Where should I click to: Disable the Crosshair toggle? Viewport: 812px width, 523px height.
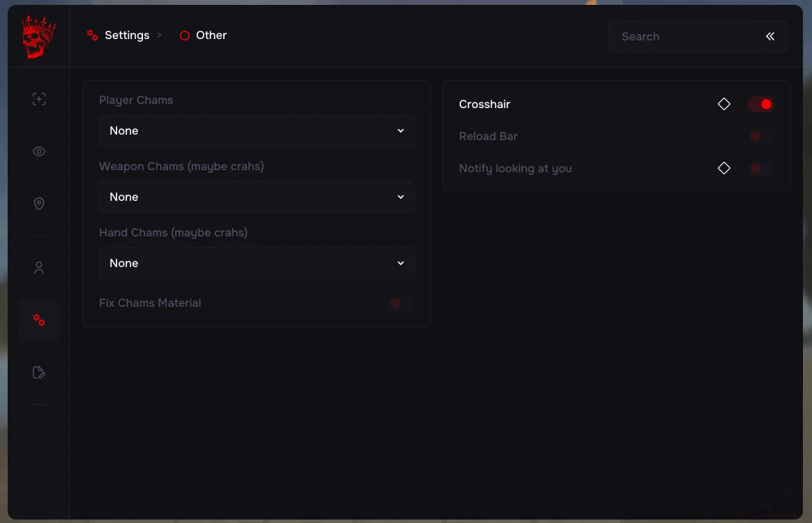[x=761, y=104]
